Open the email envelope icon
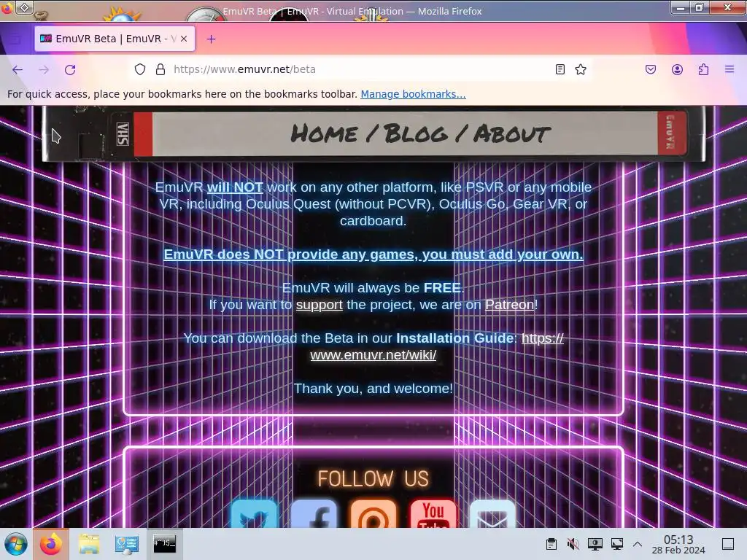This screenshot has height=560, width=747. tap(492, 514)
